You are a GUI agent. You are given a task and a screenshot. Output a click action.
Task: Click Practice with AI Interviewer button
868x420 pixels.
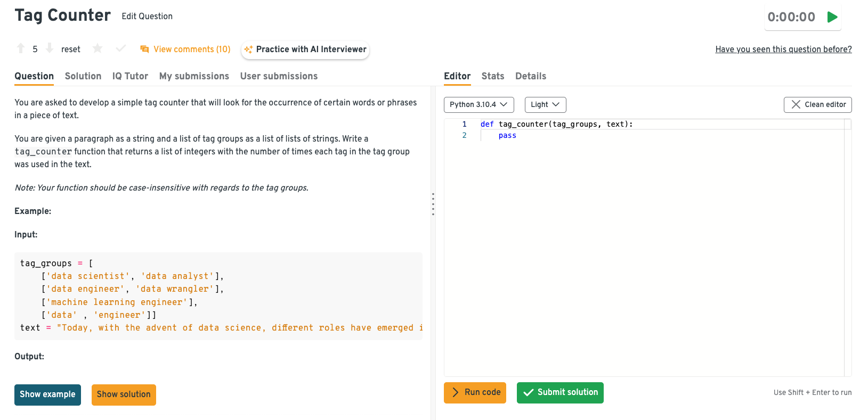(x=305, y=50)
